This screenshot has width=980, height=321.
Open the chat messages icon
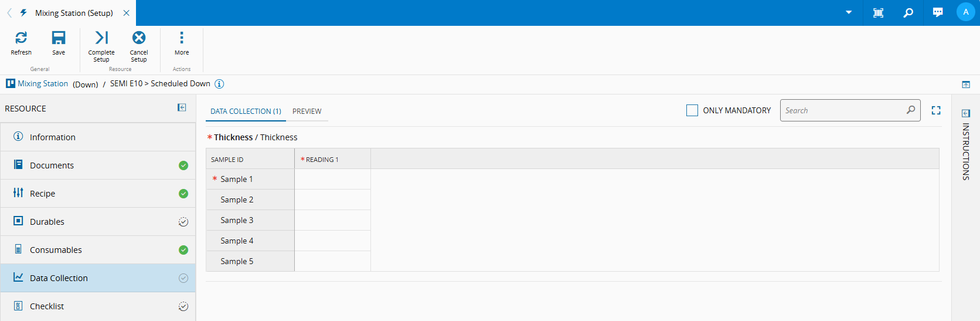(938, 13)
